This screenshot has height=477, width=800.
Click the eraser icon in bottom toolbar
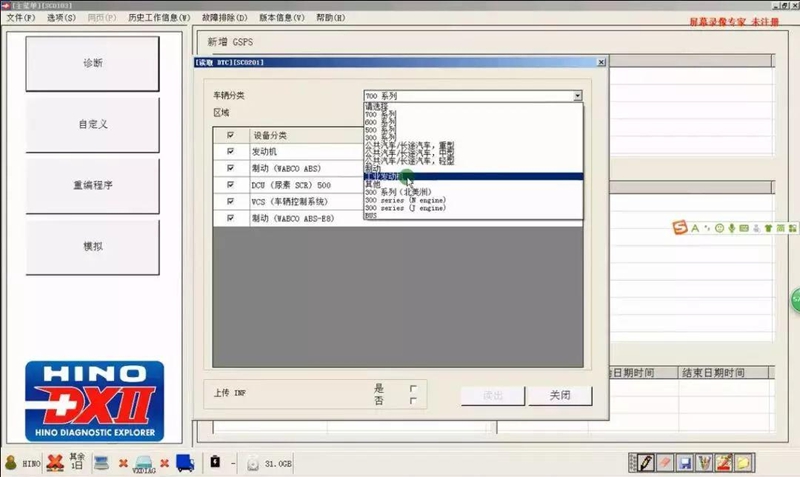(665, 463)
